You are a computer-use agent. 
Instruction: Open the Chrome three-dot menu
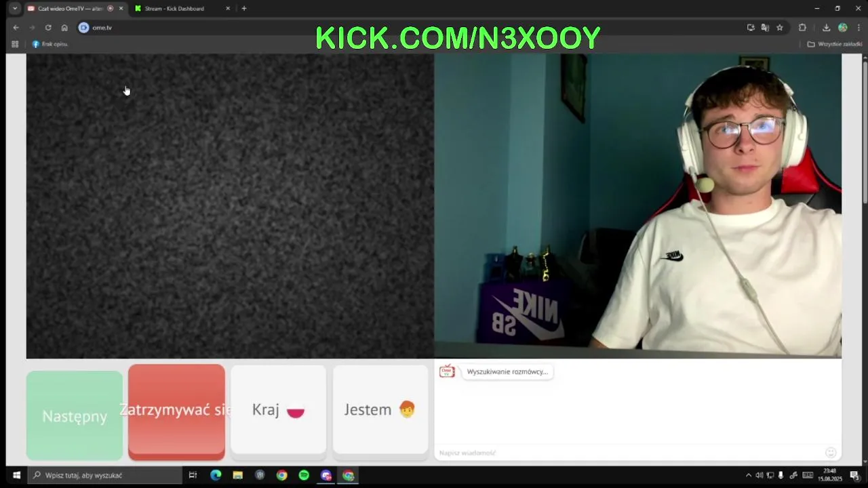[x=859, y=28]
